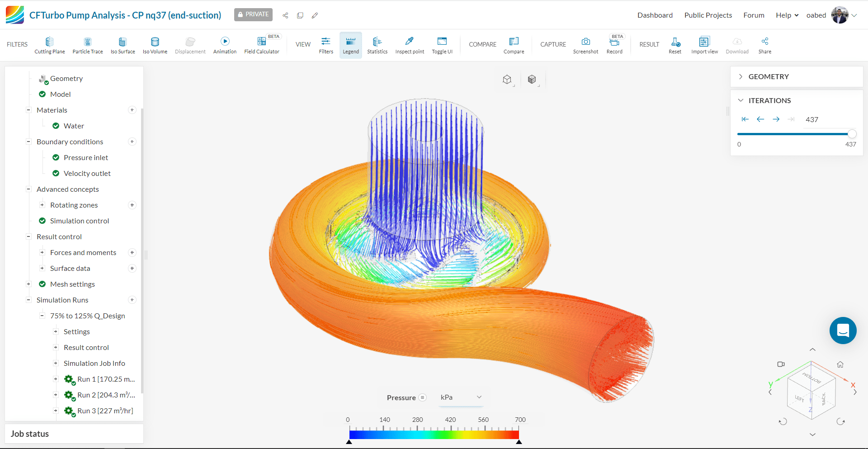868x449 pixels.
Task: Select Run 3 [227 m³/hr] simulation
Action: pyautogui.click(x=105, y=411)
